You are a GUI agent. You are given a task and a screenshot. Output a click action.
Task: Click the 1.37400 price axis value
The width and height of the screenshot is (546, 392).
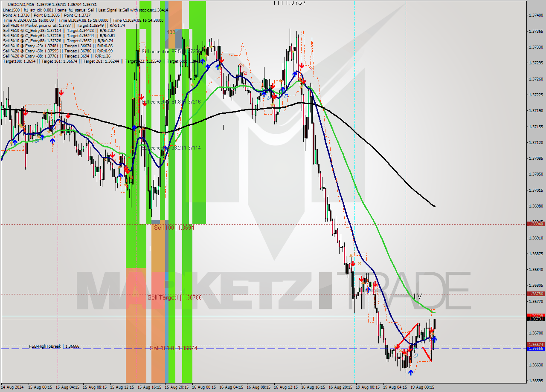(x=535, y=15)
